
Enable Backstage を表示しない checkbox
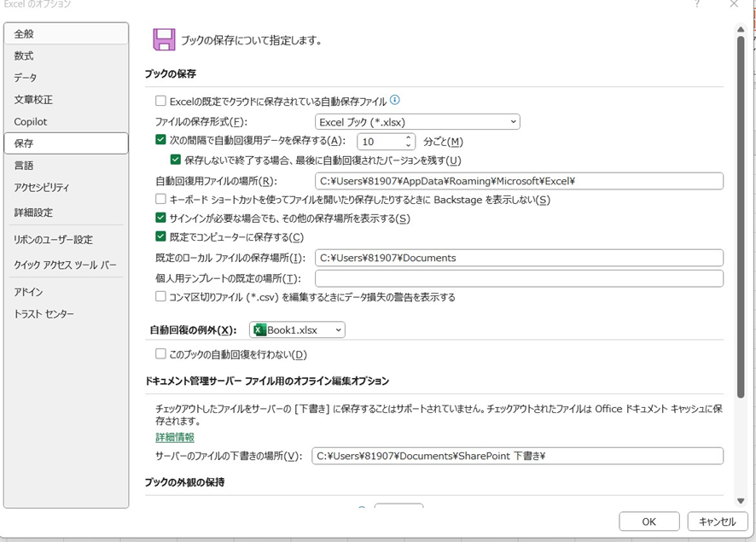point(160,199)
